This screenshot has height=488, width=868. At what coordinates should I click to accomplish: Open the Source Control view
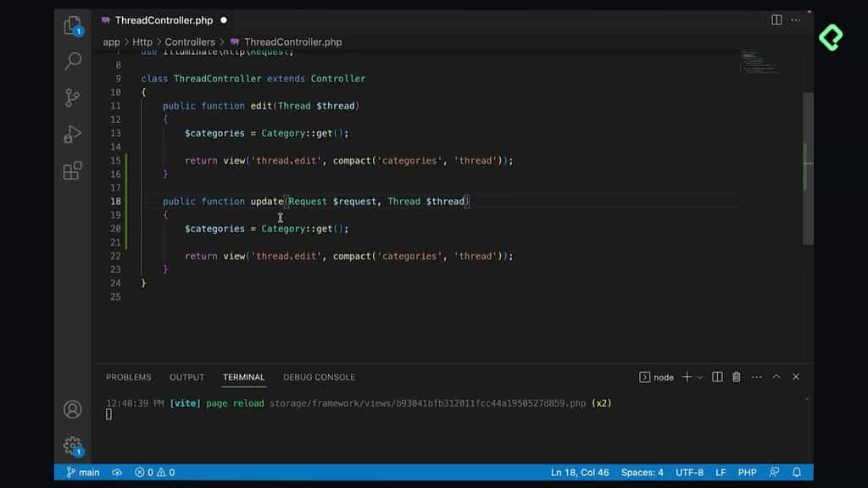72,97
